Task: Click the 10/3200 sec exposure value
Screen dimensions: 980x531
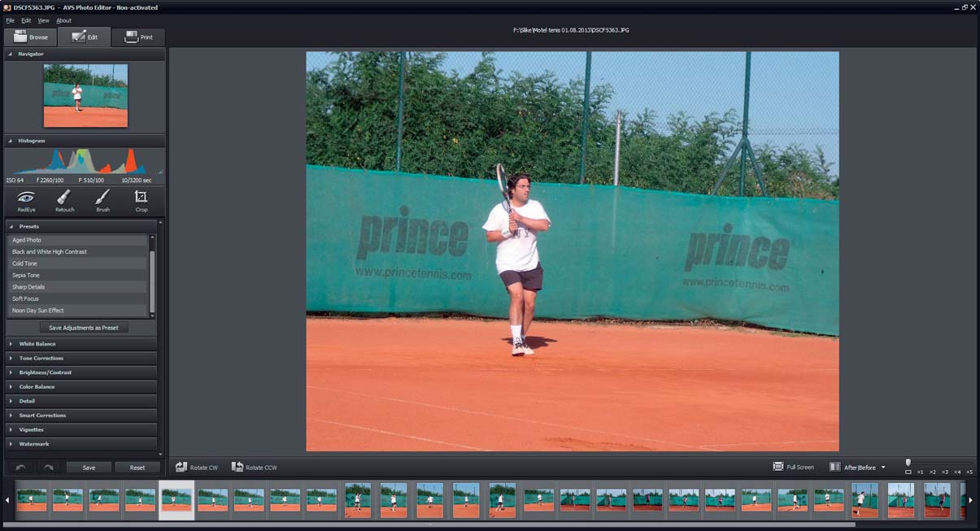Action: (137, 180)
